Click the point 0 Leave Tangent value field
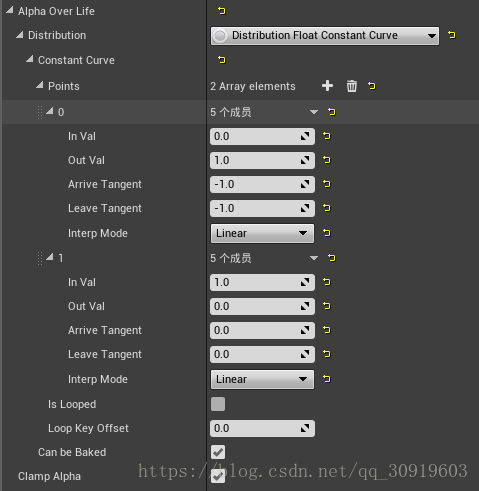The height and width of the screenshot is (491, 479). click(x=262, y=208)
